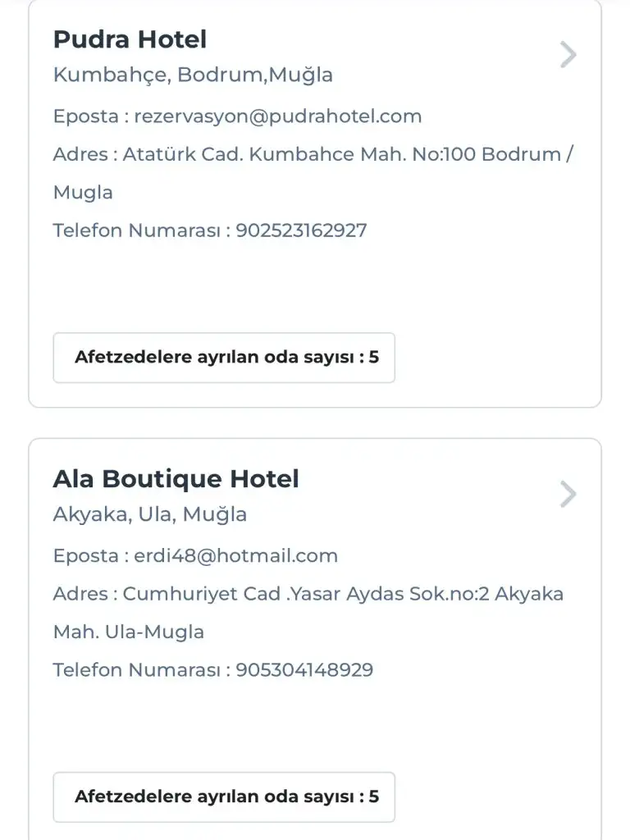Click the 'Adres' label in Pudra Hotel card
This screenshot has width=630, height=840.
click(x=80, y=155)
